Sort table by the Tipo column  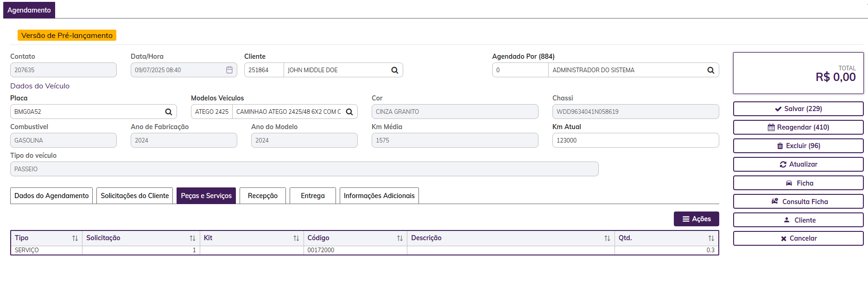[75, 238]
